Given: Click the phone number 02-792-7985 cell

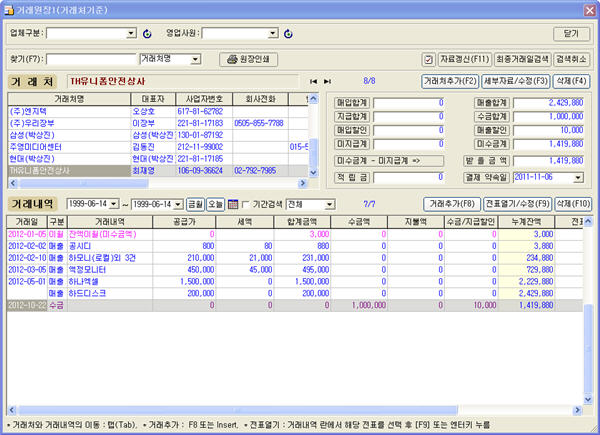Looking at the screenshot, I should click(260, 171).
